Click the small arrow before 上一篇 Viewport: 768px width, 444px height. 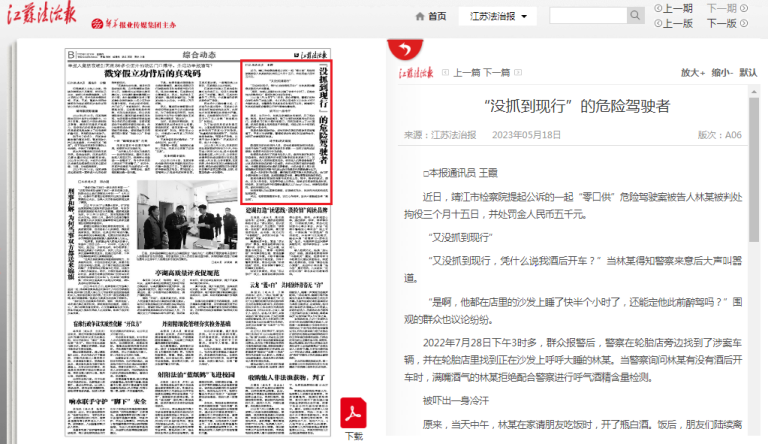[x=446, y=73]
